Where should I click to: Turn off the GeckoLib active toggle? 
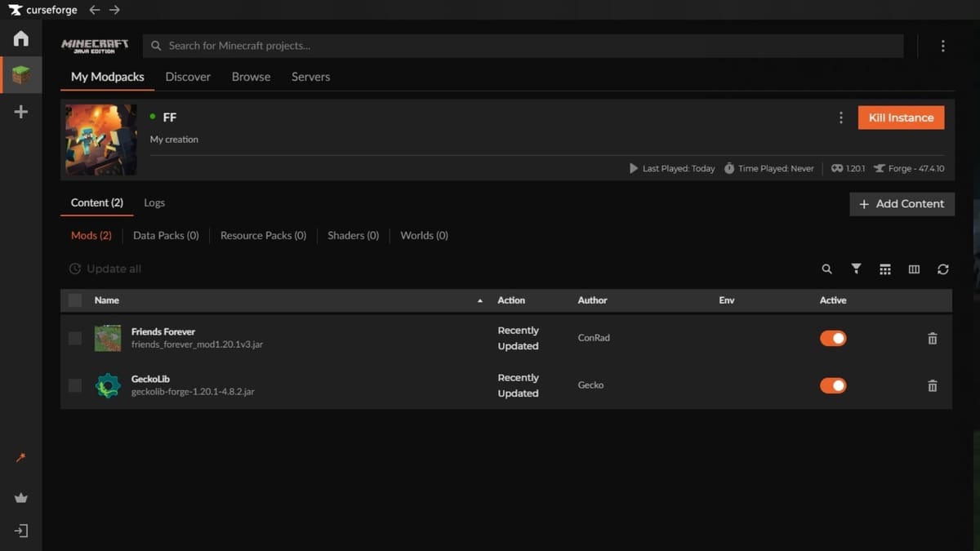pos(833,385)
